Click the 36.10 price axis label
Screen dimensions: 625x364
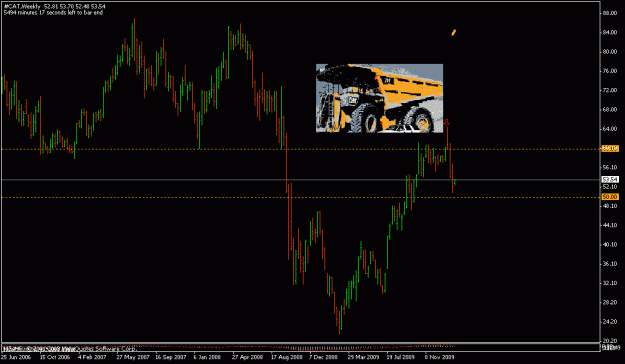(610, 264)
